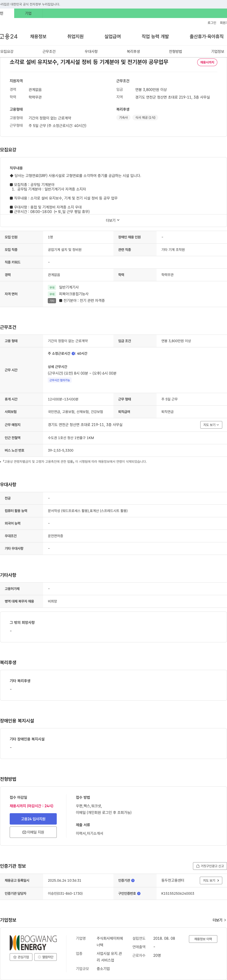Apply by email with 이메일 지원

(x=33, y=832)
